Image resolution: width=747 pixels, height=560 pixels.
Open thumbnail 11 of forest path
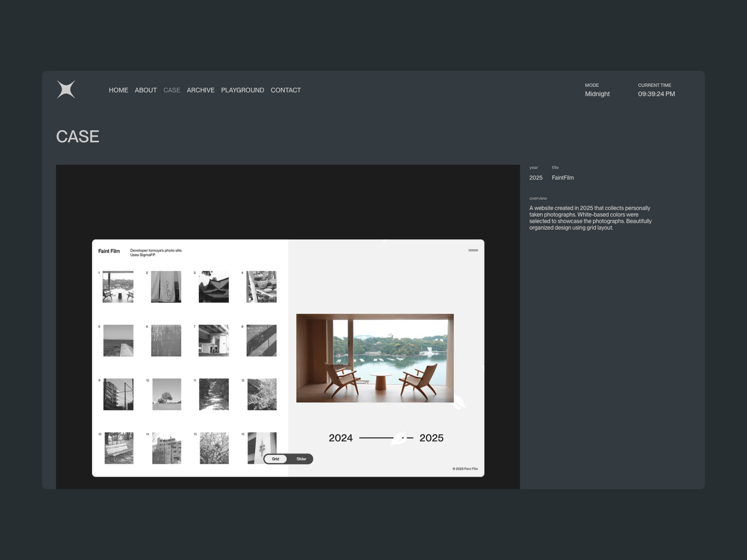(x=214, y=394)
